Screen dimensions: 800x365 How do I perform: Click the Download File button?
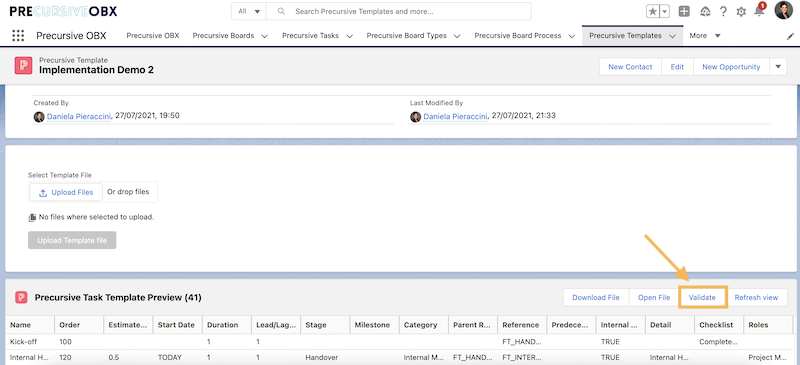pyautogui.click(x=595, y=298)
